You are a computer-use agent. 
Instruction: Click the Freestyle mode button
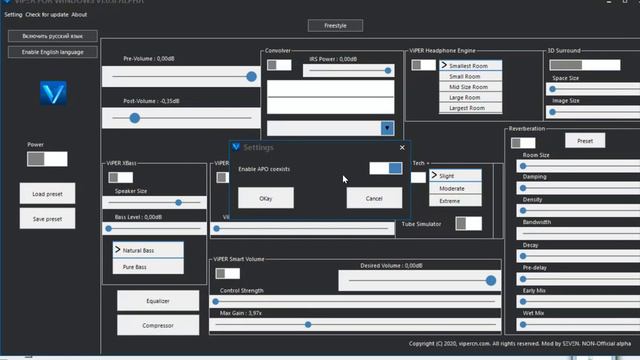click(x=335, y=26)
